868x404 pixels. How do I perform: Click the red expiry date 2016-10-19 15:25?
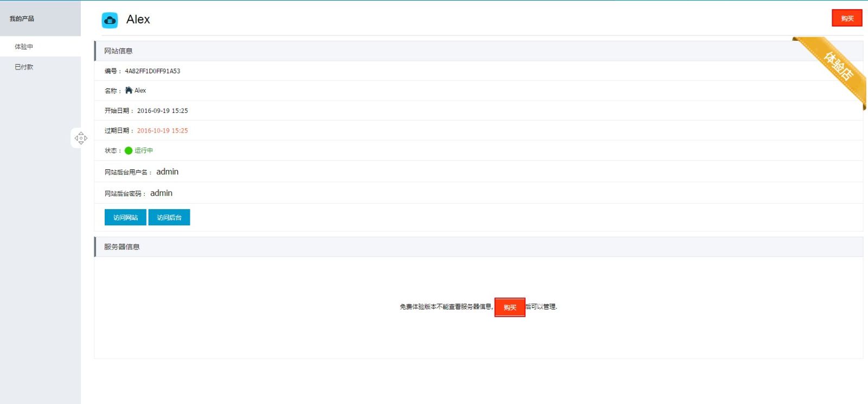162,131
